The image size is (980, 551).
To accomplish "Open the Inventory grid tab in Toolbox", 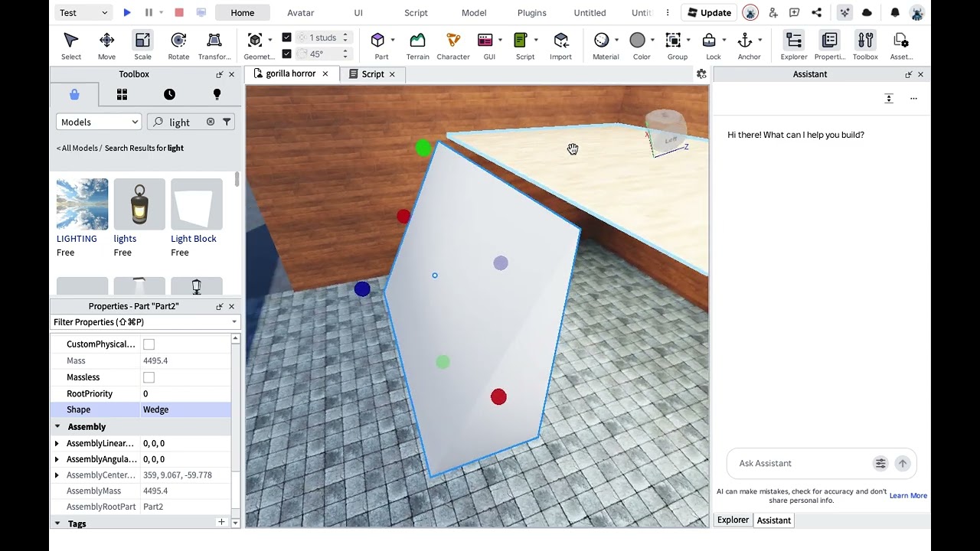I will click(x=122, y=94).
